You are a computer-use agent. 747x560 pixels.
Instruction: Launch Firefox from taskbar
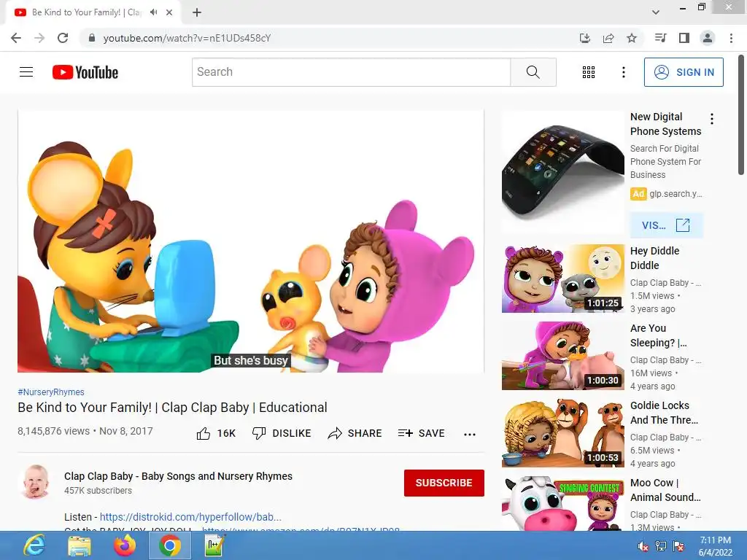pos(124,545)
